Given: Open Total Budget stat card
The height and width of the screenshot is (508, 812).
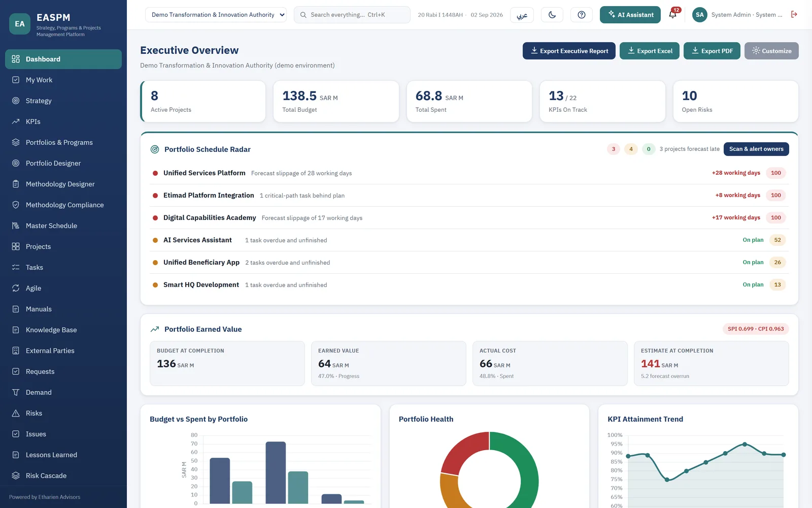Looking at the screenshot, I should point(336,101).
